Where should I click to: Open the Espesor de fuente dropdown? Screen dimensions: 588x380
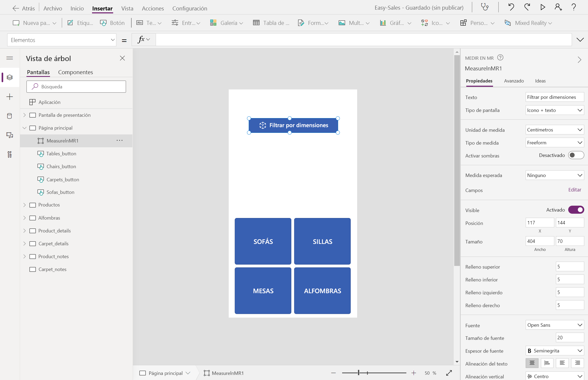click(555, 351)
